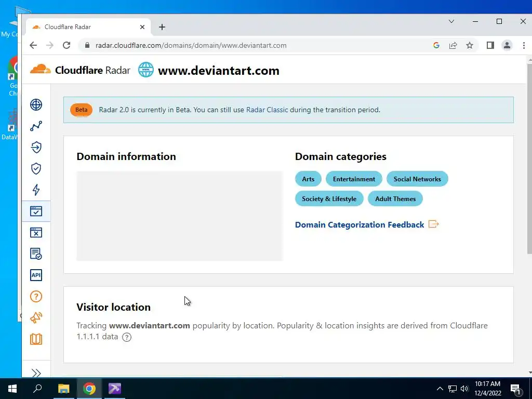Open Chrome three-dot menu
532x399 pixels.
click(524, 46)
